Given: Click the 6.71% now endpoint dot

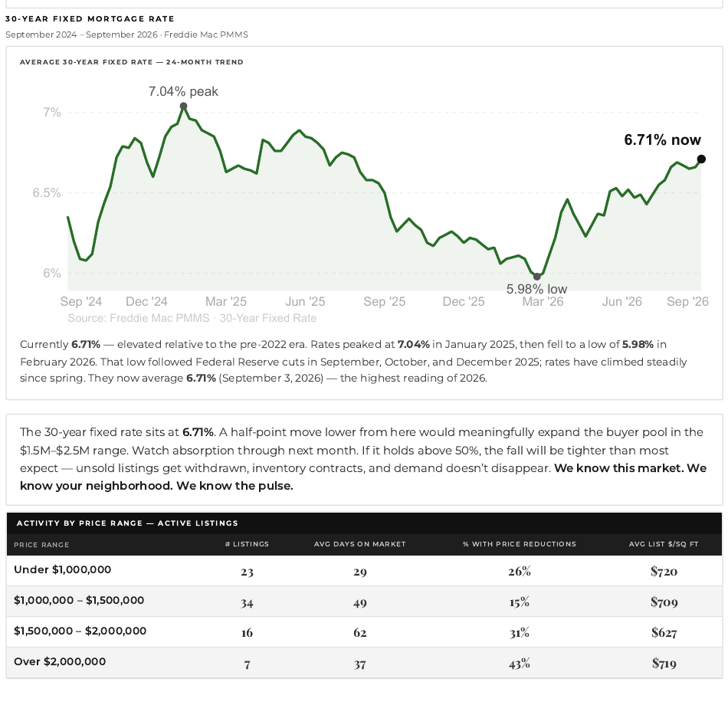Looking at the screenshot, I should click(701, 159).
